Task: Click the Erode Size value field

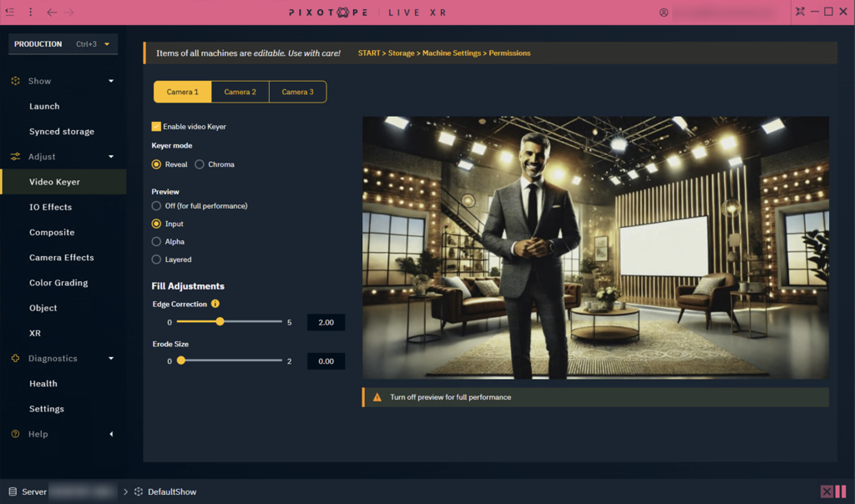Action: [x=326, y=361]
